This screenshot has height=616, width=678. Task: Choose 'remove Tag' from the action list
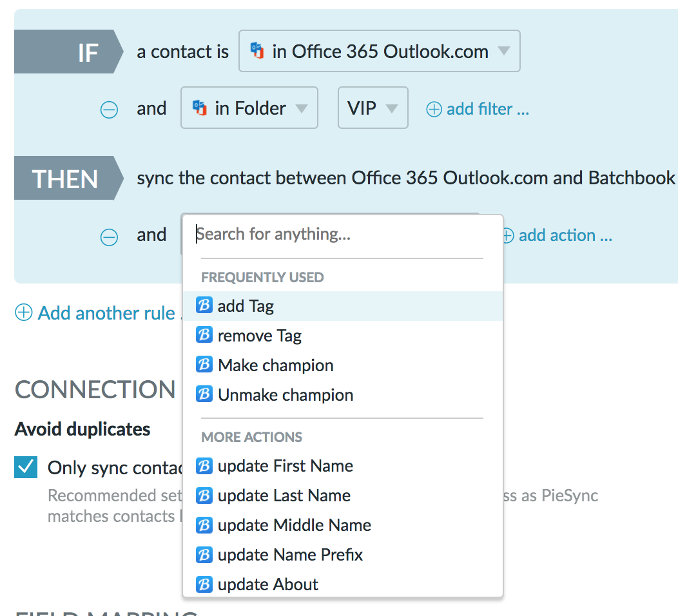point(343,336)
